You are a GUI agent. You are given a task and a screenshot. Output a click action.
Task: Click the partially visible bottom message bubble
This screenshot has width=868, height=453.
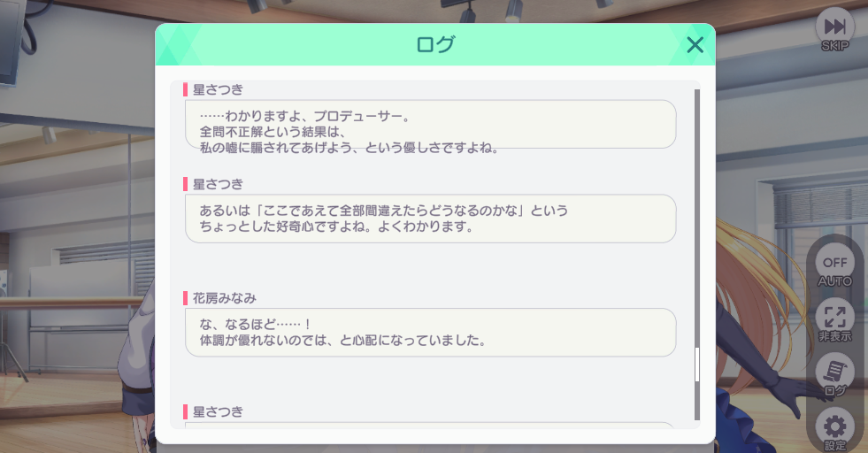[x=431, y=425]
